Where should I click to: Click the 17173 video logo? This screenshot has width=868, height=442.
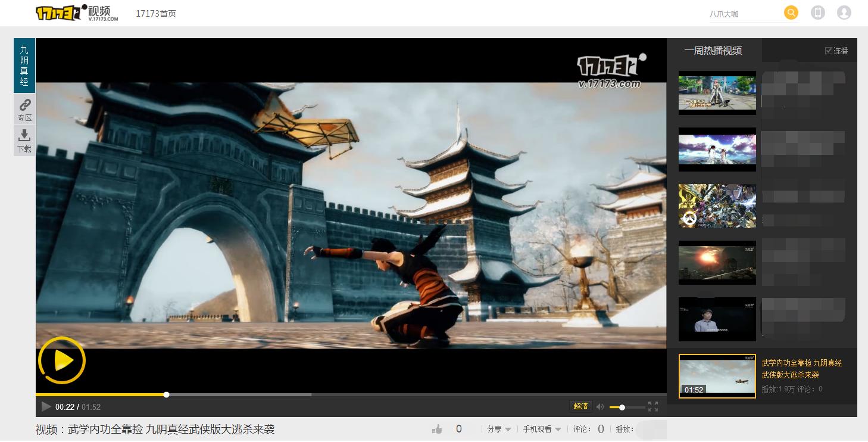pos(76,12)
